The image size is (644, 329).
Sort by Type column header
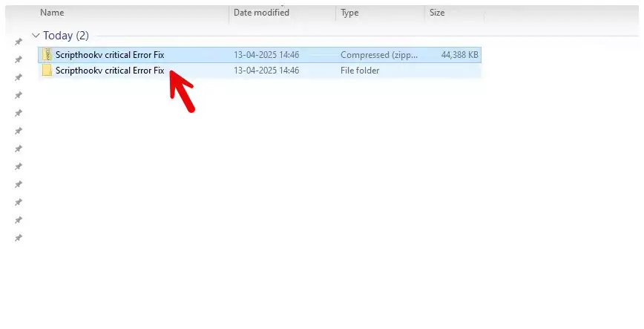pos(349,13)
